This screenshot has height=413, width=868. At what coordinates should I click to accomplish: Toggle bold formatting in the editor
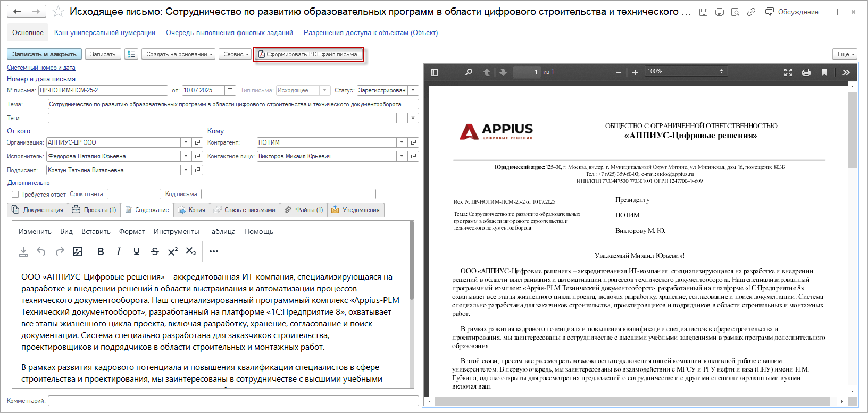[x=101, y=251]
